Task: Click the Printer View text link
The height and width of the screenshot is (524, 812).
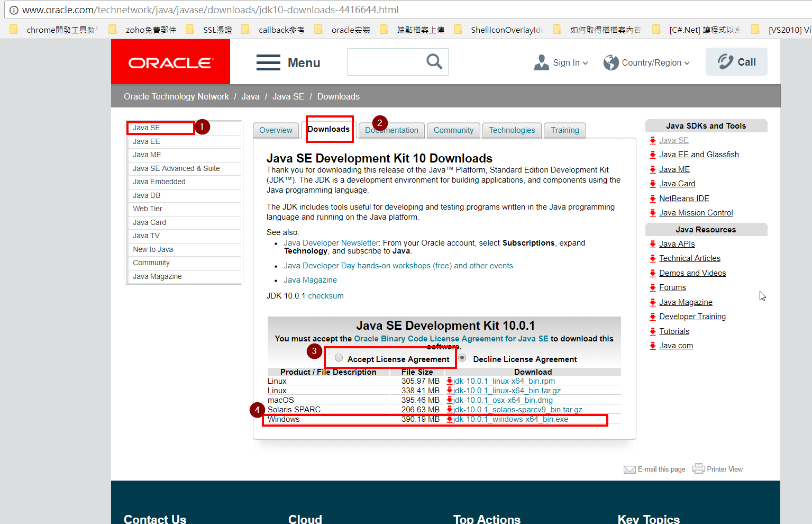Action: tap(725, 469)
